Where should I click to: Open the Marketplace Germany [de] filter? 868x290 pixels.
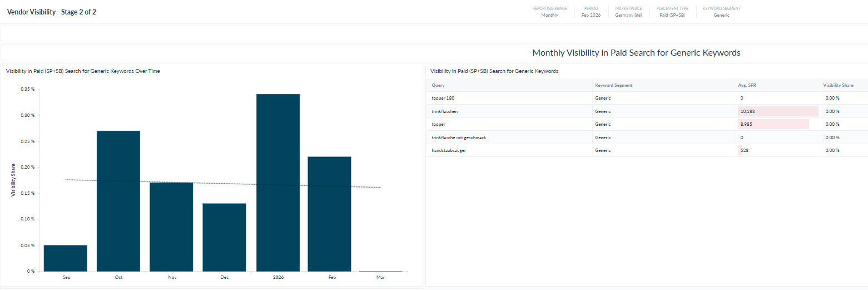click(628, 12)
